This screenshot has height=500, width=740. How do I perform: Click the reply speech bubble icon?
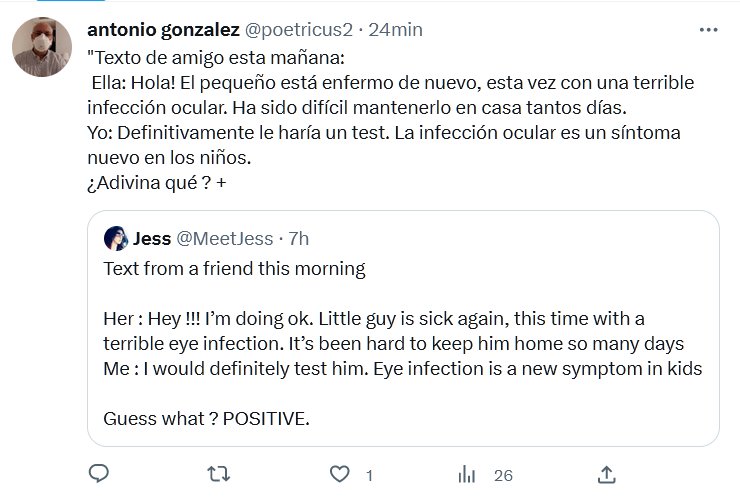pyautogui.click(x=98, y=474)
